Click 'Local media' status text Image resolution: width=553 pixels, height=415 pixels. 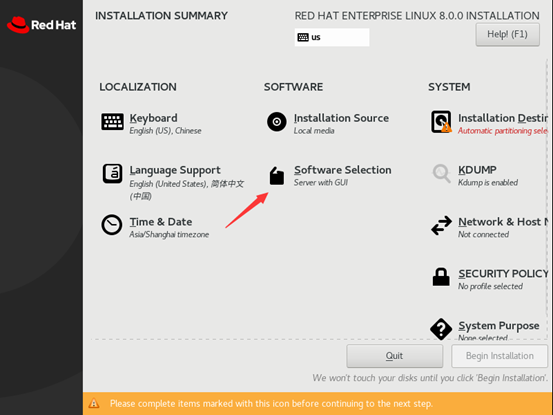coord(314,131)
